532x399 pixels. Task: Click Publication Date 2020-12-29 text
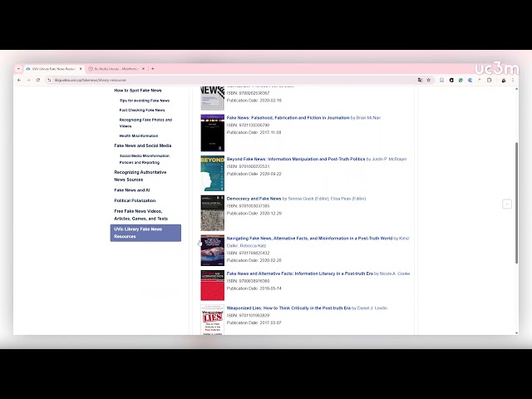(x=254, y=214)
